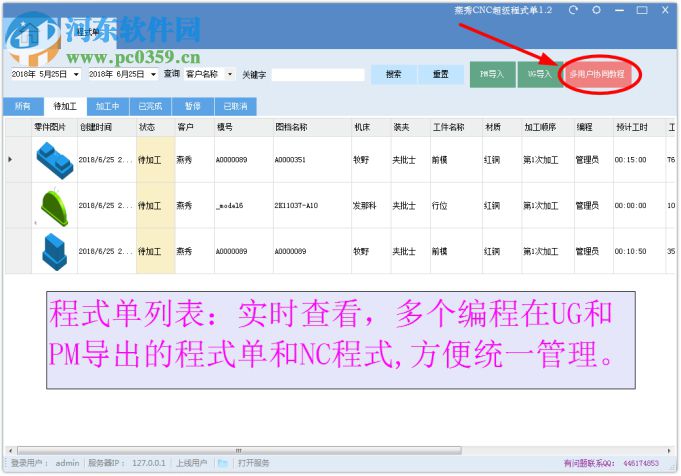Switch to the 暂停 tab
681x476 pixels.
pyautogui.click(x=192, y=106)
